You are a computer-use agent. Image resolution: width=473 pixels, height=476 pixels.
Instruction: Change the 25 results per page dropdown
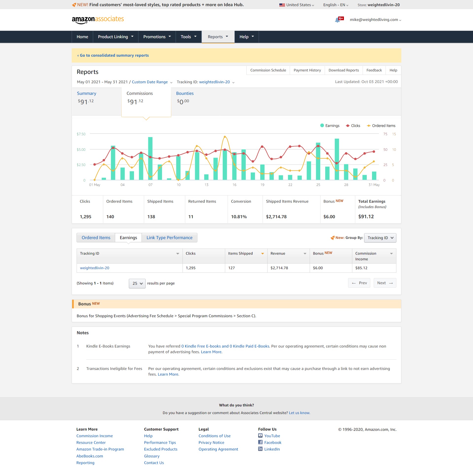137,283
